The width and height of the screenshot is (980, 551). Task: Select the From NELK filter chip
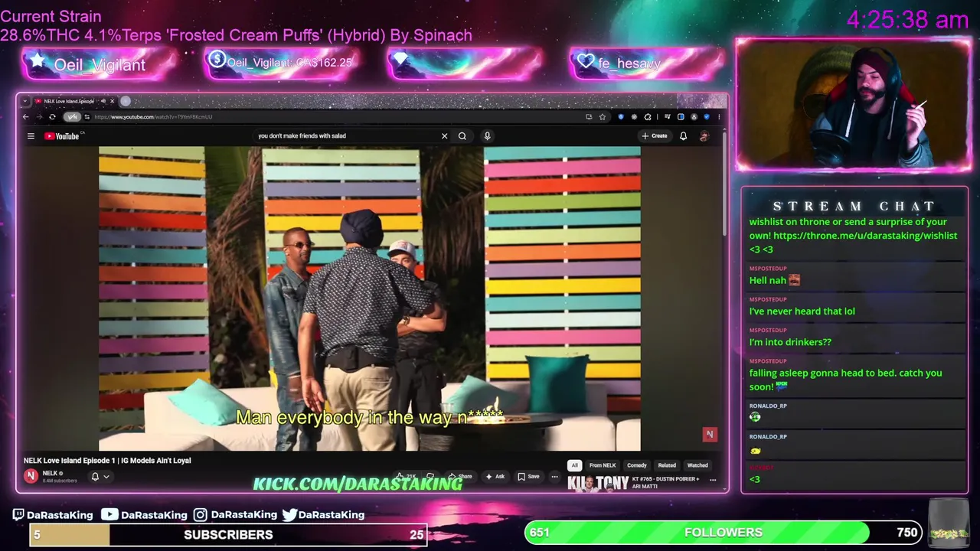603,465
